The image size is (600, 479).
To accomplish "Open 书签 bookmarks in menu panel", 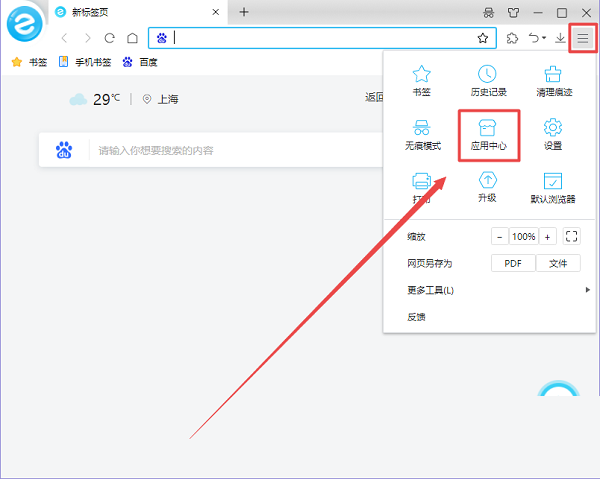I will [423, 79].
